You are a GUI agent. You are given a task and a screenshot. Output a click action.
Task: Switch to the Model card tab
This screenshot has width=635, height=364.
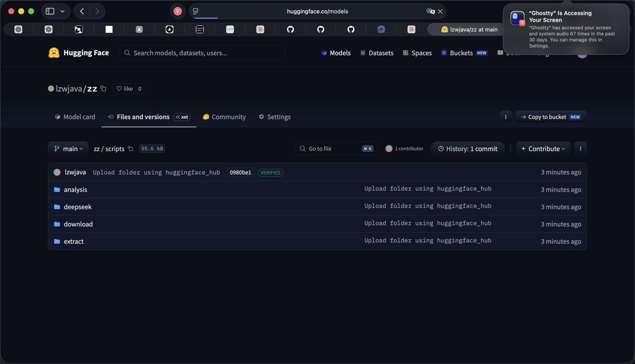tap(75, 117)
